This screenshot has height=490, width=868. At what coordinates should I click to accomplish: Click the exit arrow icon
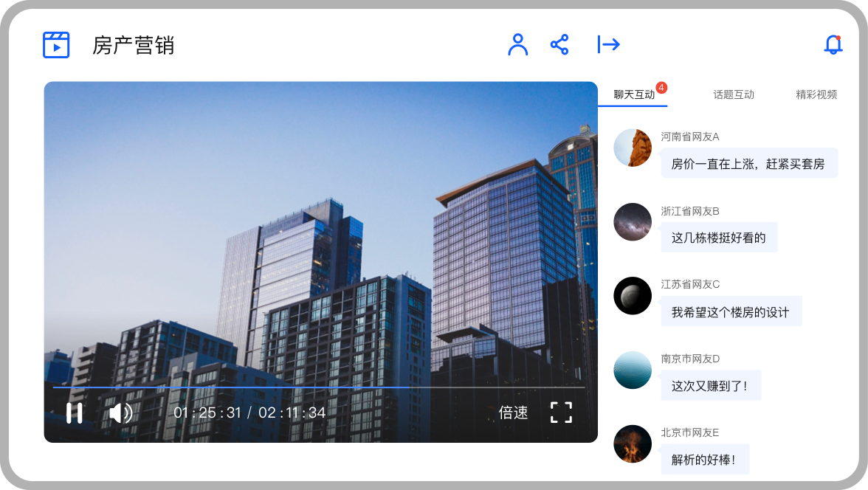coord(608,44)
